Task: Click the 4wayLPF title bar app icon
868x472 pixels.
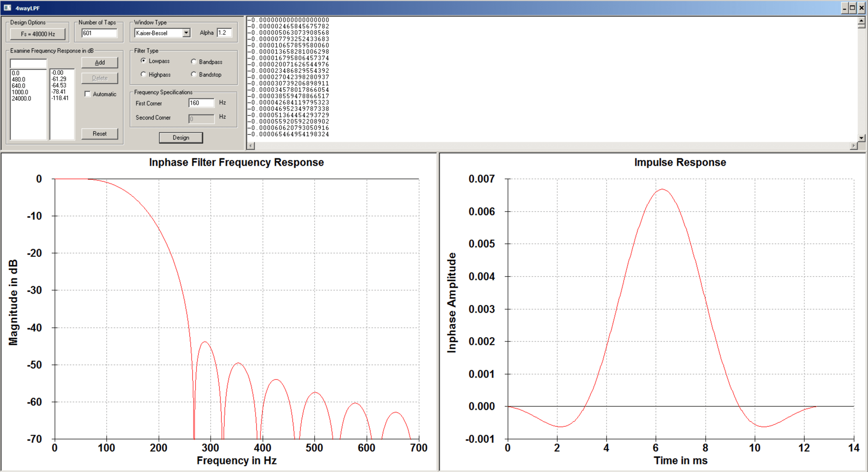Action: [7, 8]
